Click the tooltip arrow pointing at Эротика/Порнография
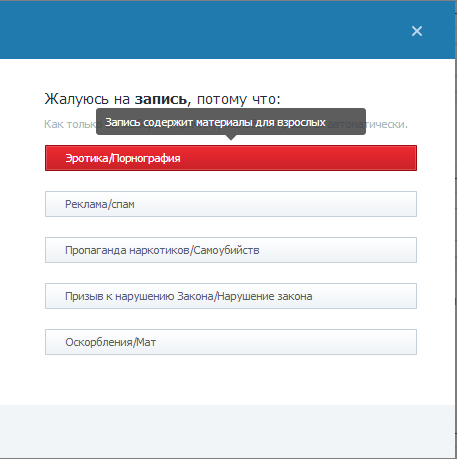This screenshot has height=459, width=457. pos(231,137)
